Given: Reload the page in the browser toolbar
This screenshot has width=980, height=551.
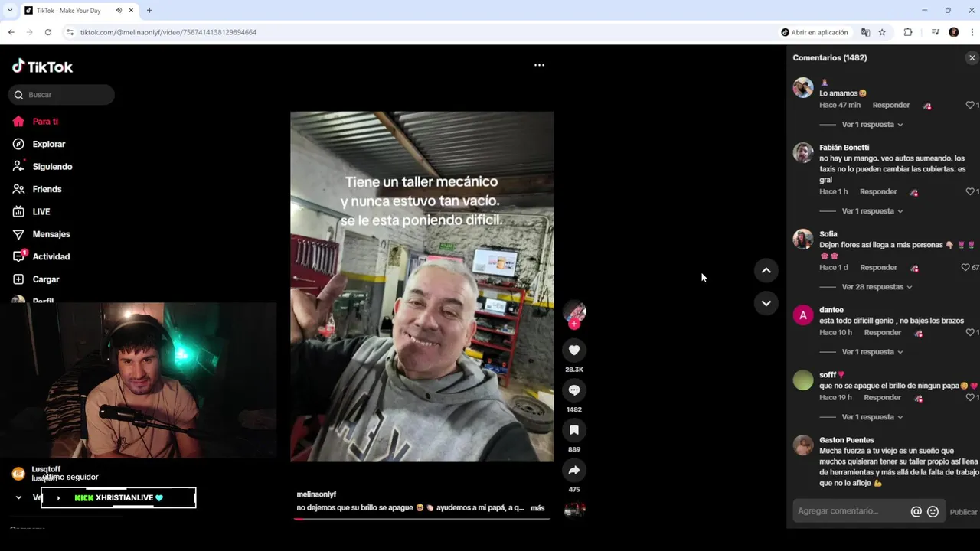Looking at the screenshot, I should point(47,32).
